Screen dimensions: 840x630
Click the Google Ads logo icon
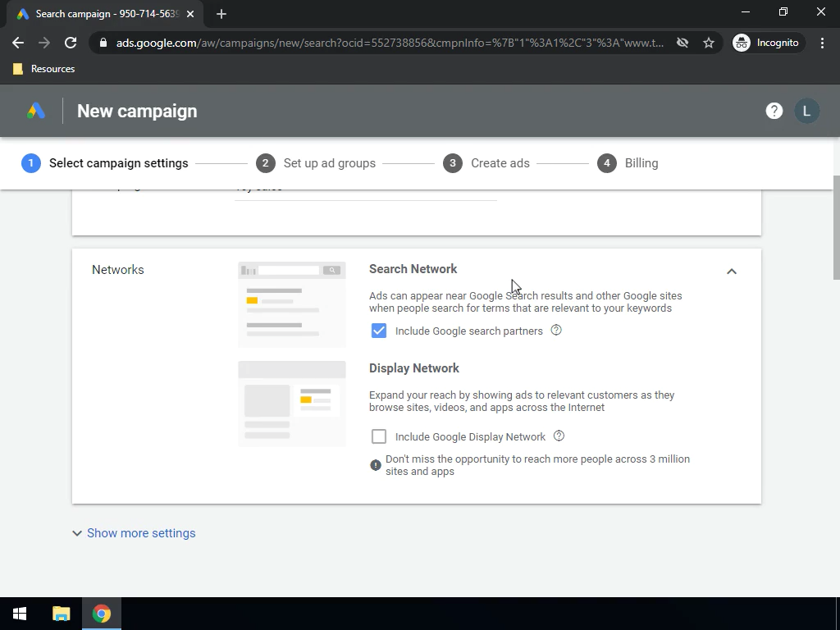point(35,112)
